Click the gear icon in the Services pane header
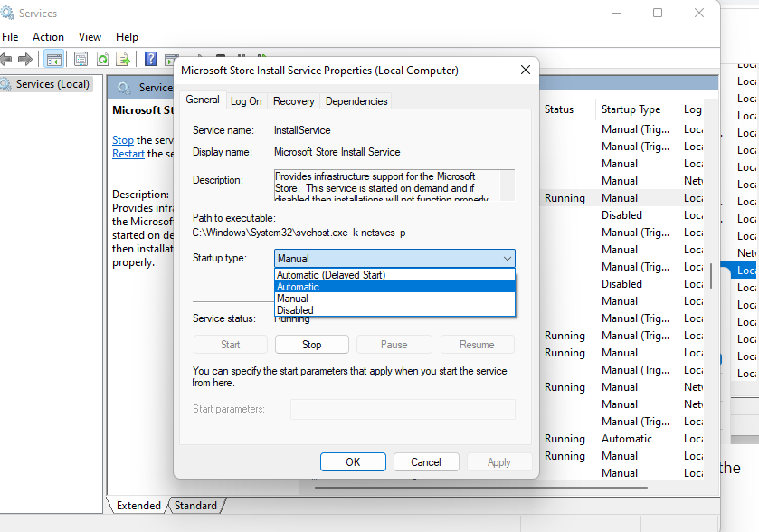The image size is (759, 532). (x=124, y=88)
